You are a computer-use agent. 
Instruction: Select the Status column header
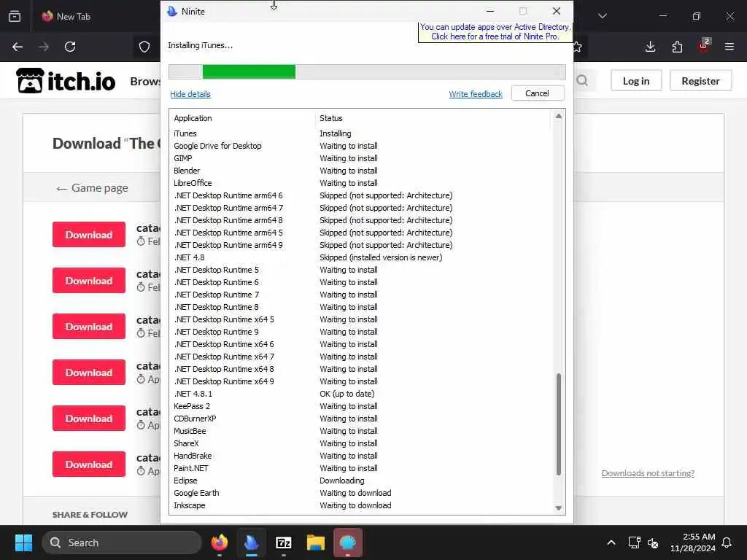coord(331,118)
